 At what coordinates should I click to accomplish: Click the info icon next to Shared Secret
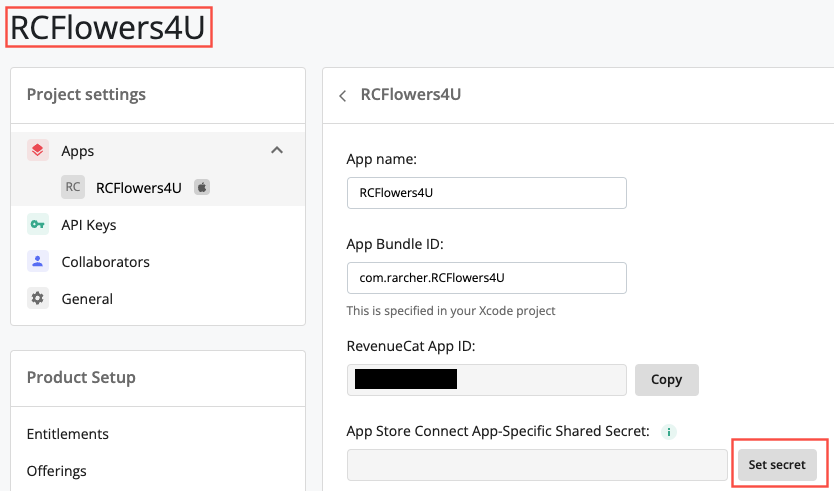669,431
